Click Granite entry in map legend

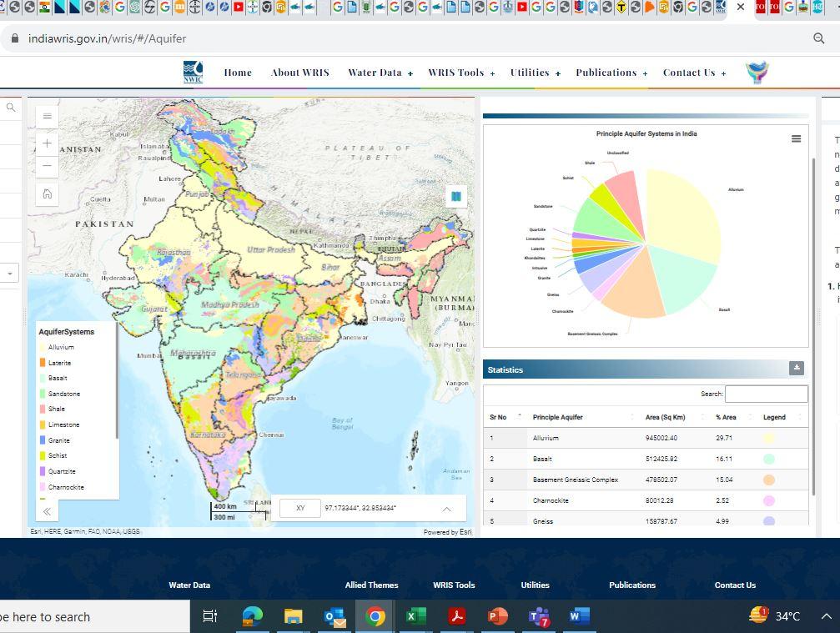pos(55,440)
